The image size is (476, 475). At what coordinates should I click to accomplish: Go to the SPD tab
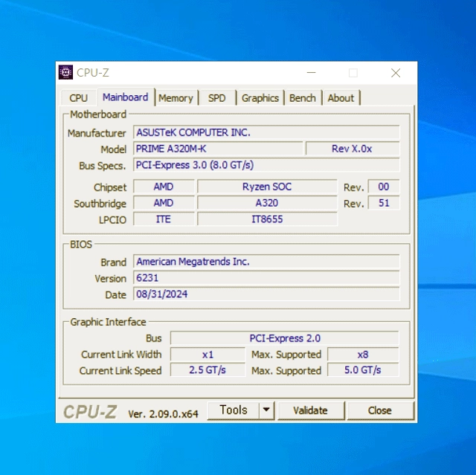point(216,98)
